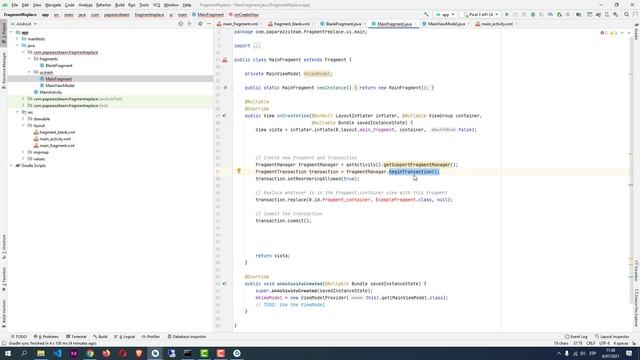Open the Pixel 3 API device dropdown
The width and height of the screenshot is (640, 360).
(480, 15)
